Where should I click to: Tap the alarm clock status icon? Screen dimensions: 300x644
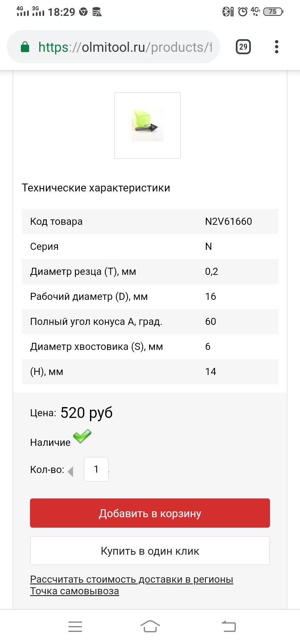coord(242,12)
